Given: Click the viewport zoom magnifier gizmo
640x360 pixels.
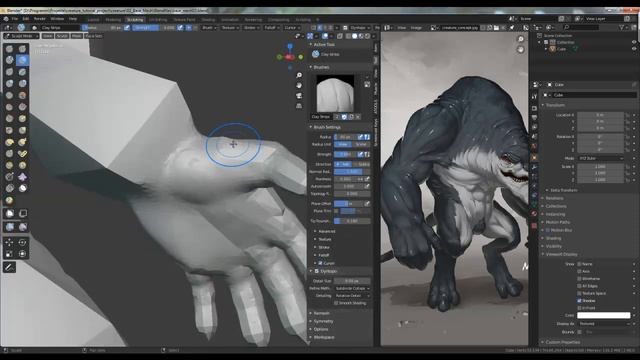Looking at the screenshot, I should point(299,75).
